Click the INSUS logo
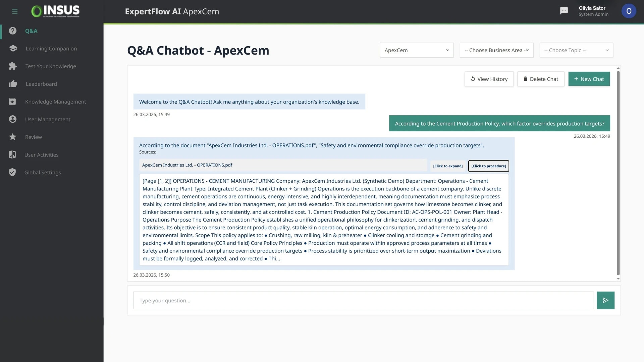 pyautogui.click(x=55, y=11)
